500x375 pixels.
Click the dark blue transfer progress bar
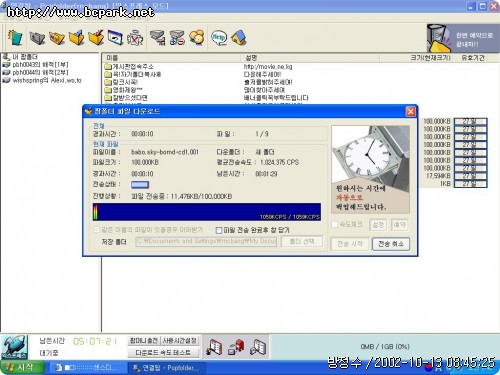[x=207, y=212]
